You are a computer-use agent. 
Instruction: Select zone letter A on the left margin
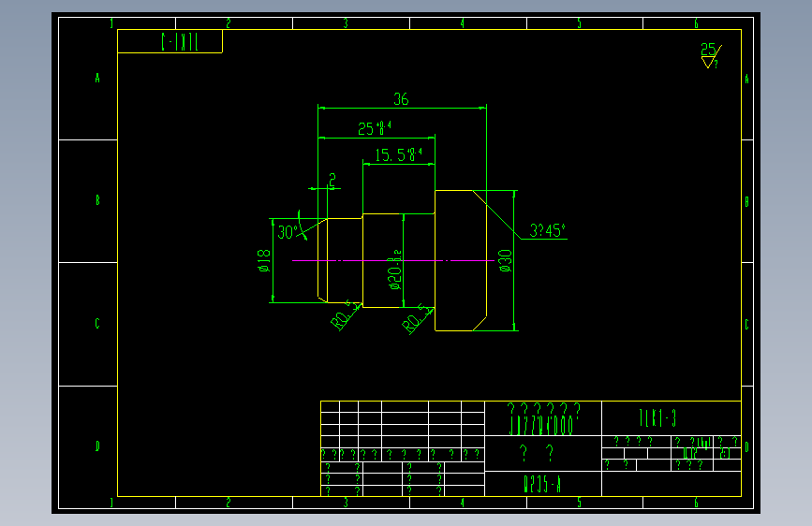(x=97, y=79)
